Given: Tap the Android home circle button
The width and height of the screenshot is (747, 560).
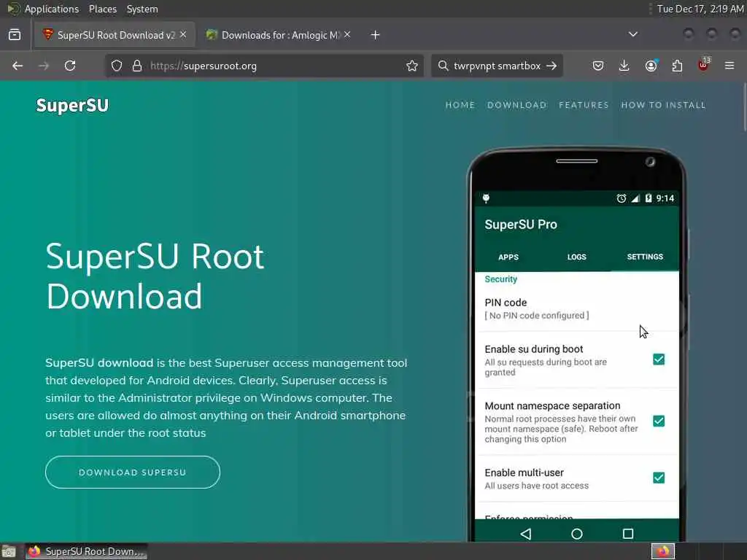Looking at the screenshot, I should 577,534.
